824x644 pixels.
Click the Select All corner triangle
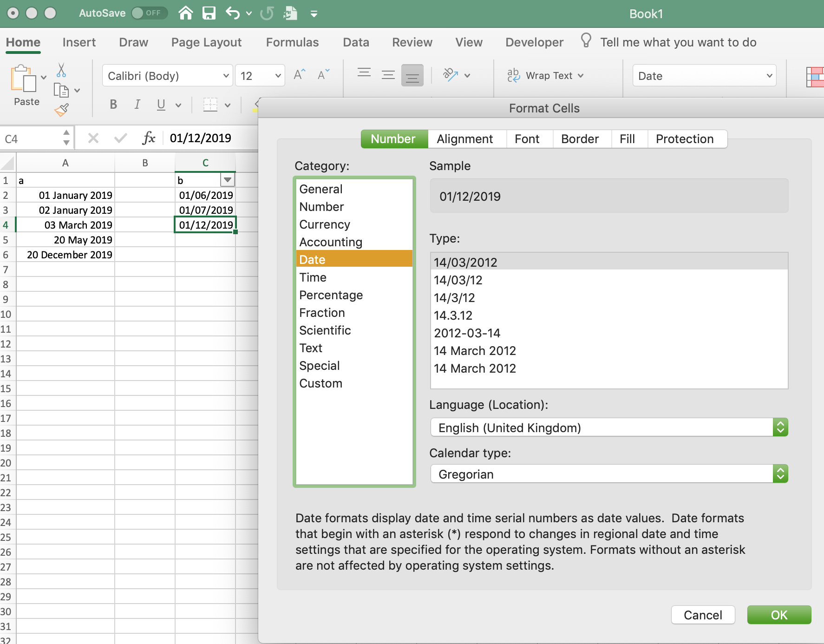pyautogui.click(x=8, y=163)
